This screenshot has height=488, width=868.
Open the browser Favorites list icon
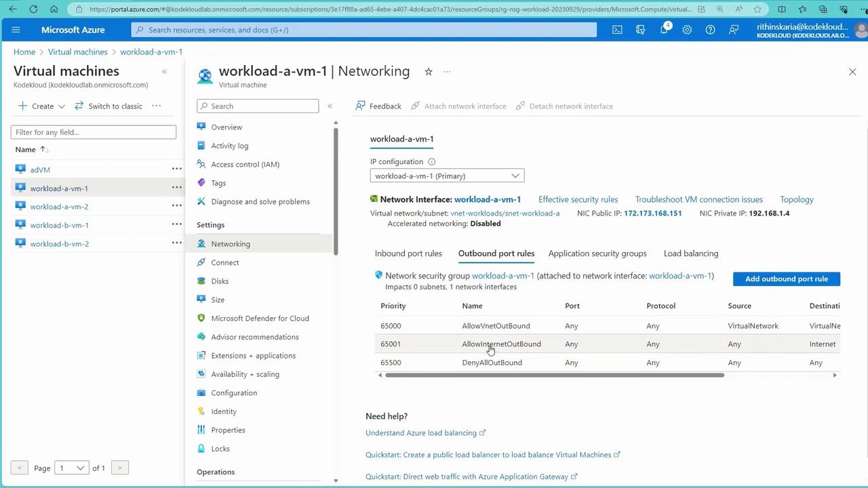pyautogui.click(x=803, y=9)
